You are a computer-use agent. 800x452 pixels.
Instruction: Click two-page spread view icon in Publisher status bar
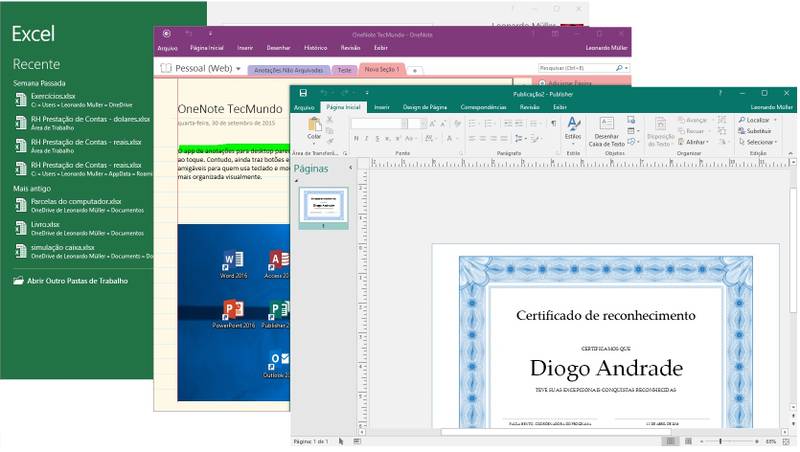click(688, 441)
